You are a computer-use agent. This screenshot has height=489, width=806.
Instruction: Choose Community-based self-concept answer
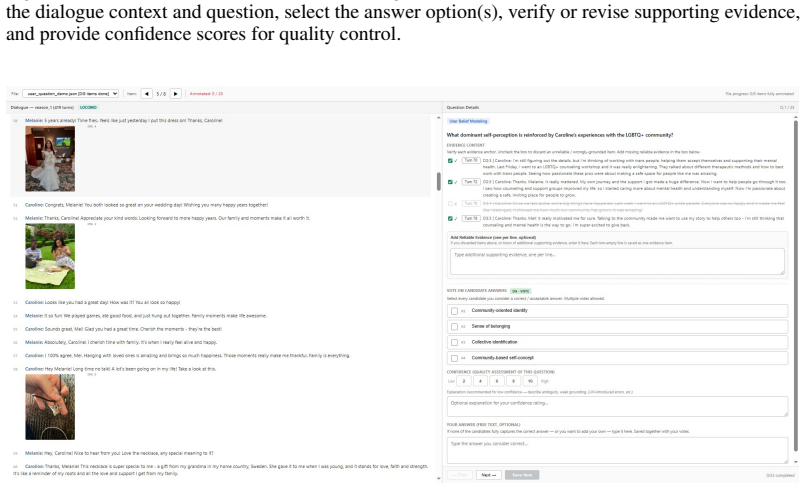(454, 358)
